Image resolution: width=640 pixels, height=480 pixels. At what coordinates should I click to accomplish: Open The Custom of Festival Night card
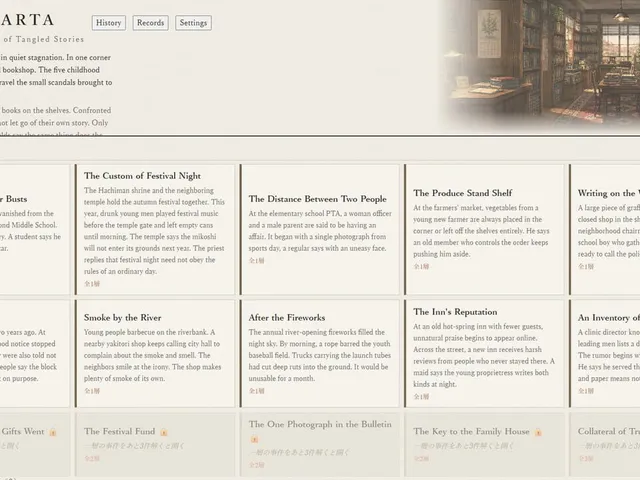155,229
